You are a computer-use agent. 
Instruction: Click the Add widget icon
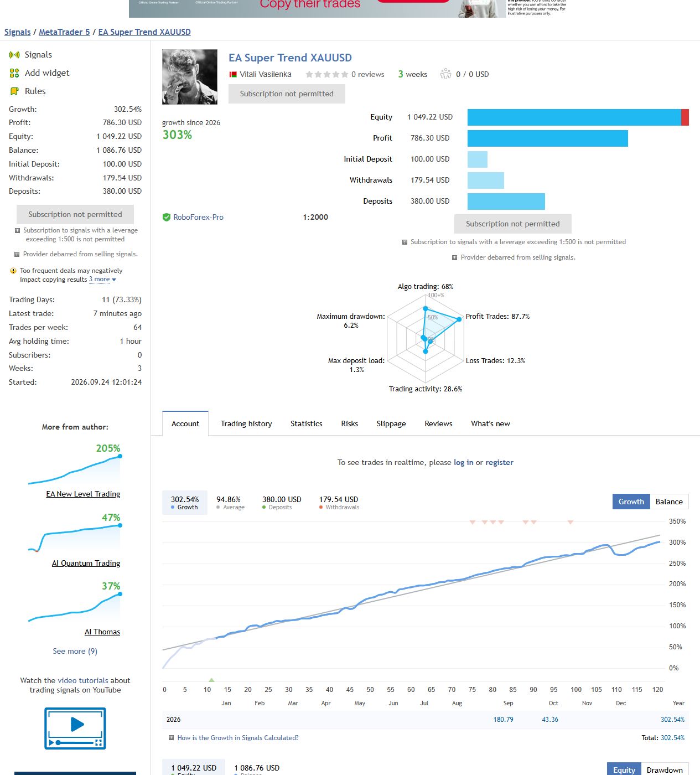coord(14,73)
